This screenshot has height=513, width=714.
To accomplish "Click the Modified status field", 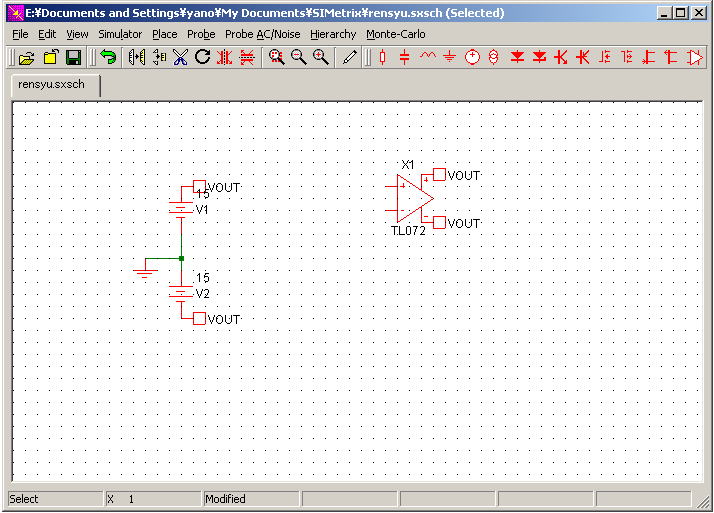I will coord(251,499).
